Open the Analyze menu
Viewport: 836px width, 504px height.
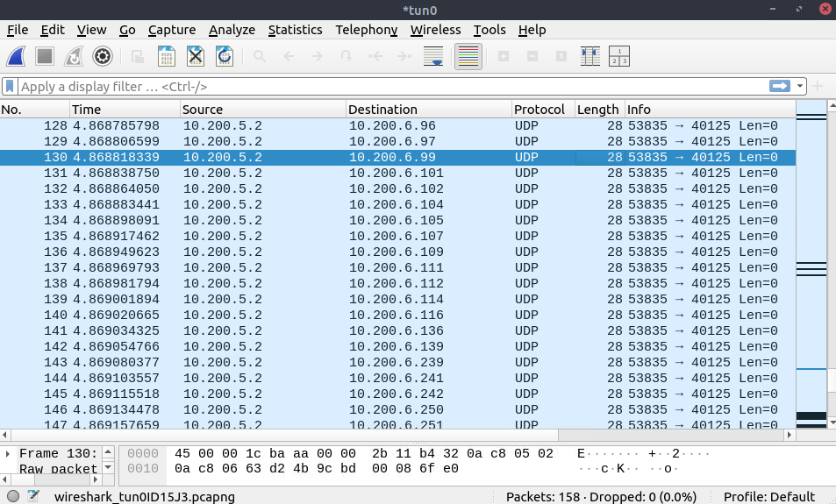[232, 30]
